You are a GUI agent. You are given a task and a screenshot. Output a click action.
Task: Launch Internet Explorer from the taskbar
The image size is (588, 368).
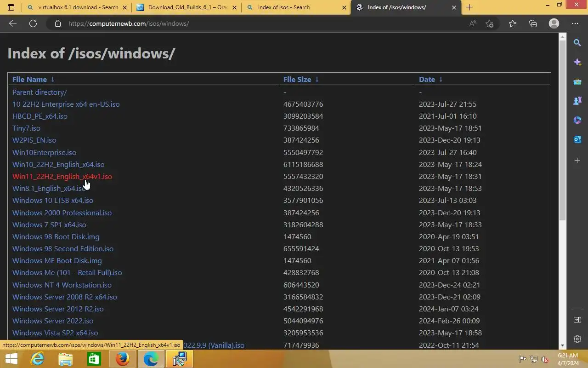37,359
